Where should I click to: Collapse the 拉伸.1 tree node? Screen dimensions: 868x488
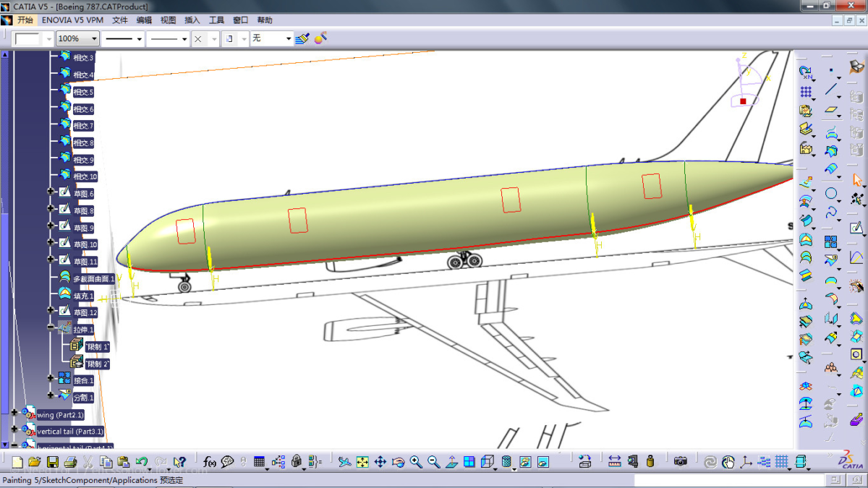tap(51, 328)
